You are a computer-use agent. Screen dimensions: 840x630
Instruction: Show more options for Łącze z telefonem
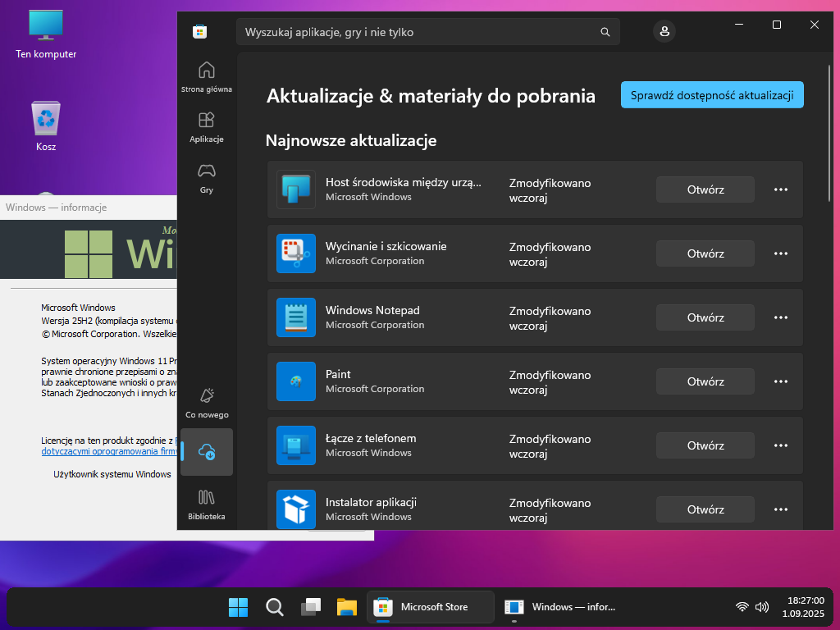click(781, 445)
